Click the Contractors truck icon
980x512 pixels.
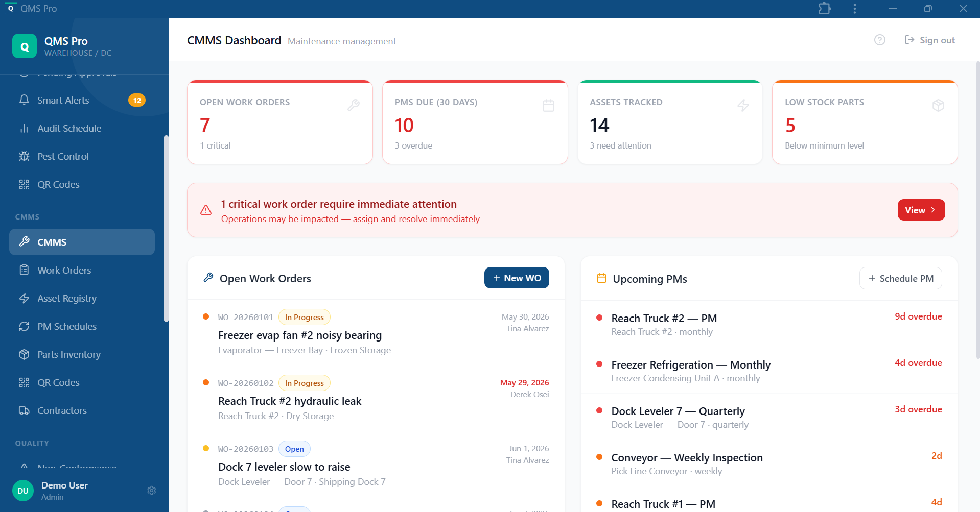[x=24, y=410]
